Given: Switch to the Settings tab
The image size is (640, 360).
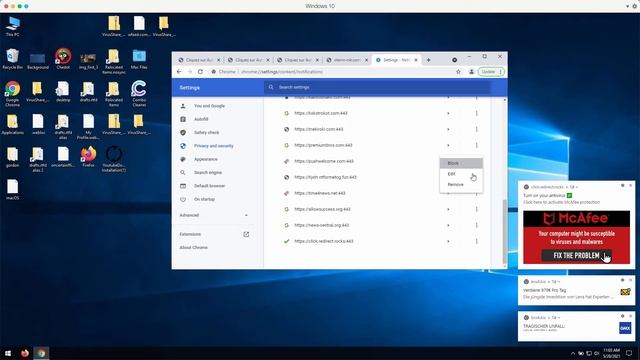Looking at the screenshot, I should [x=396, y=60].
